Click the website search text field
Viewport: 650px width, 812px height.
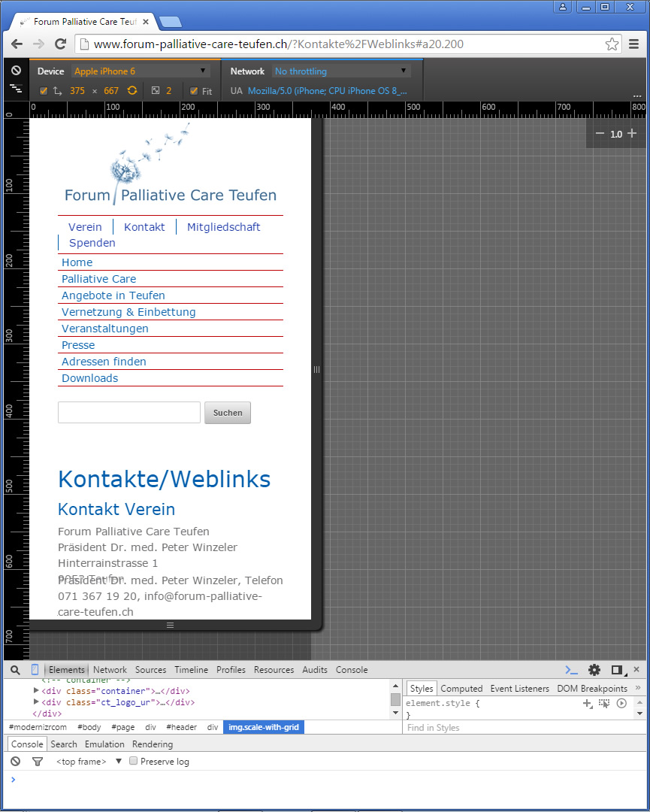pyautogui.click(x=129, y=413)
